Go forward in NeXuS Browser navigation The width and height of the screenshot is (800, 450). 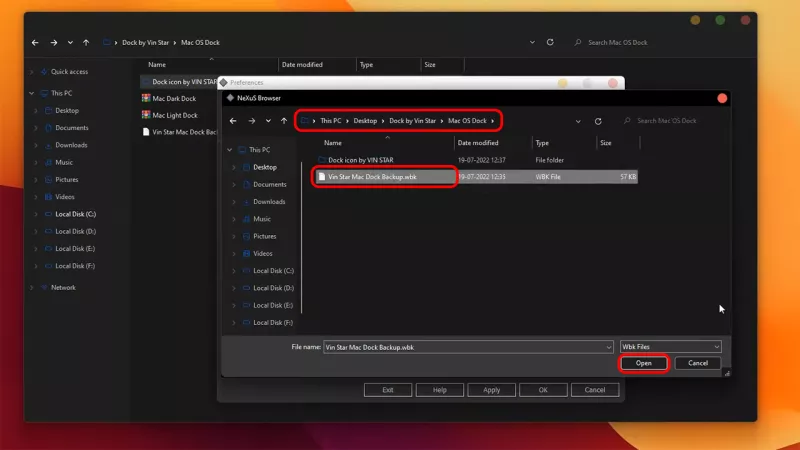click(252, 121)
